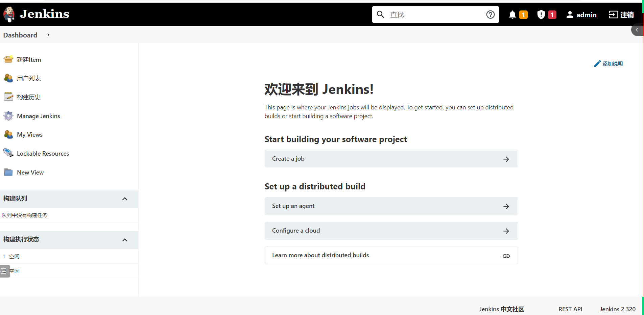
Task: Click Set up a distributed build heading
Action: [315, 187]
